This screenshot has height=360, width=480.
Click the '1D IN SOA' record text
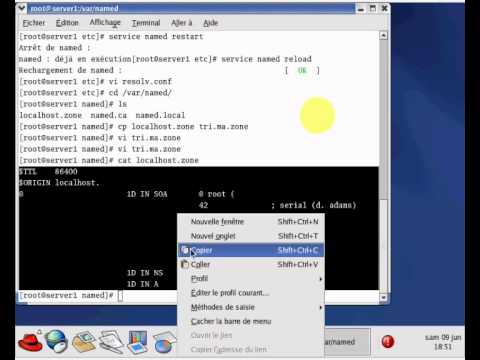[147, 194]
